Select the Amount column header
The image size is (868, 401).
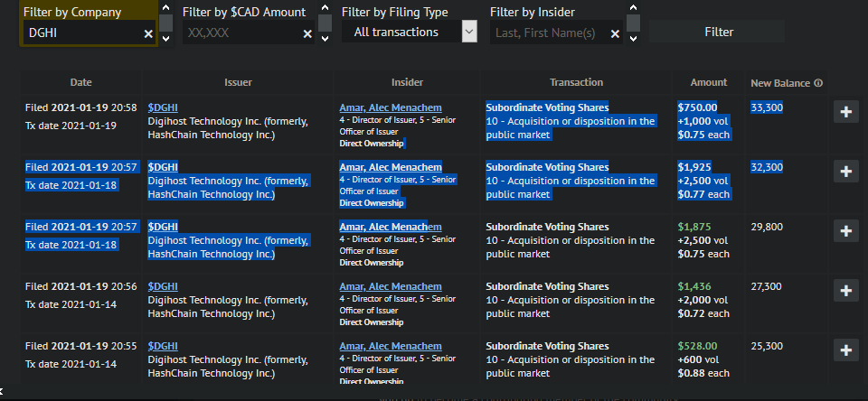tap(708, 82)
